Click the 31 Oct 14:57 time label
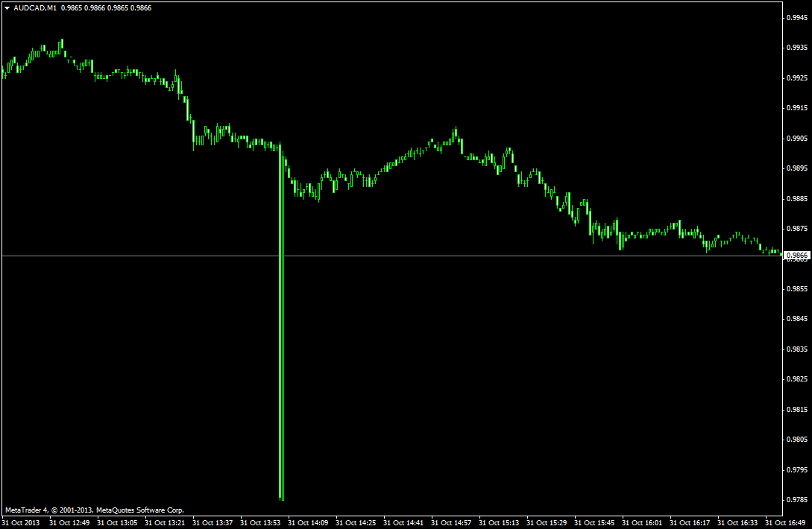The height and width of the screenshot is (529, 812). tap(451, 523)
